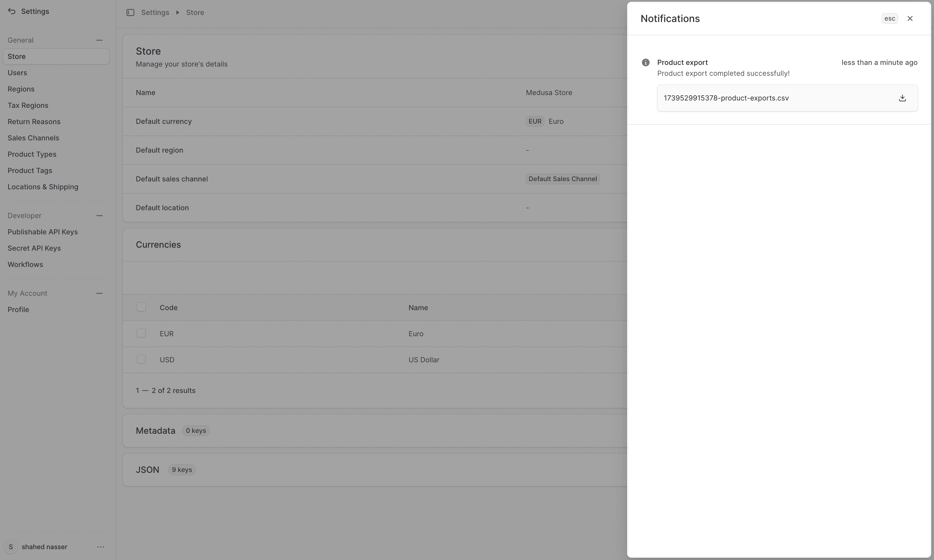Open the Publishable API Keys page
The height and width of the screenshot is (560, 934).
click(x=43, y=232)
